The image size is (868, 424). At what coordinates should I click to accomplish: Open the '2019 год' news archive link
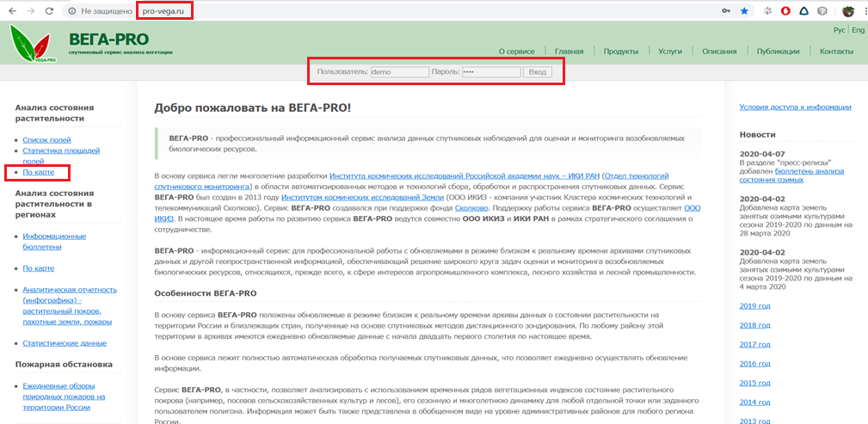(754, 306)
